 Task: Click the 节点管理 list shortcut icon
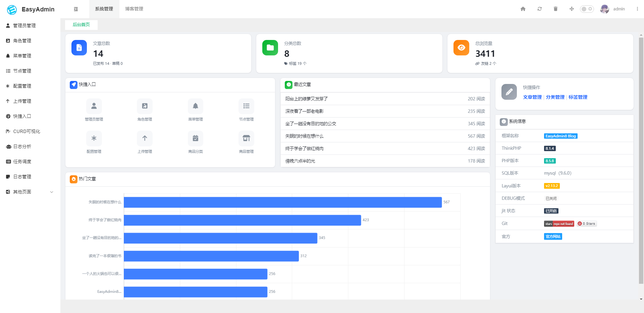point(246,106)
